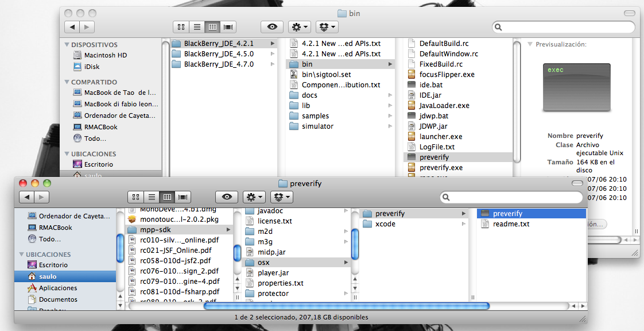644x331 pixels.
Task: Select IDE.jar file
Action: (x=459, y=95)
